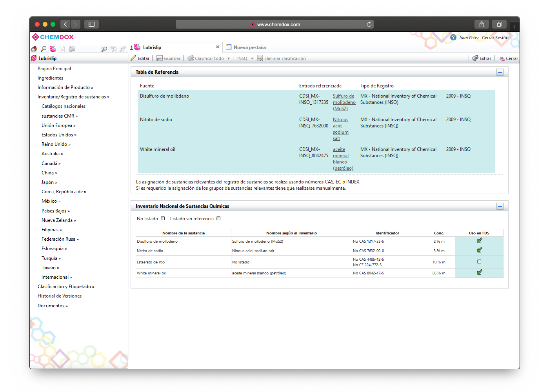Open the Clasificar todo dropdown arrow
The height and width of the screenshot is (392, 549).
229,58
